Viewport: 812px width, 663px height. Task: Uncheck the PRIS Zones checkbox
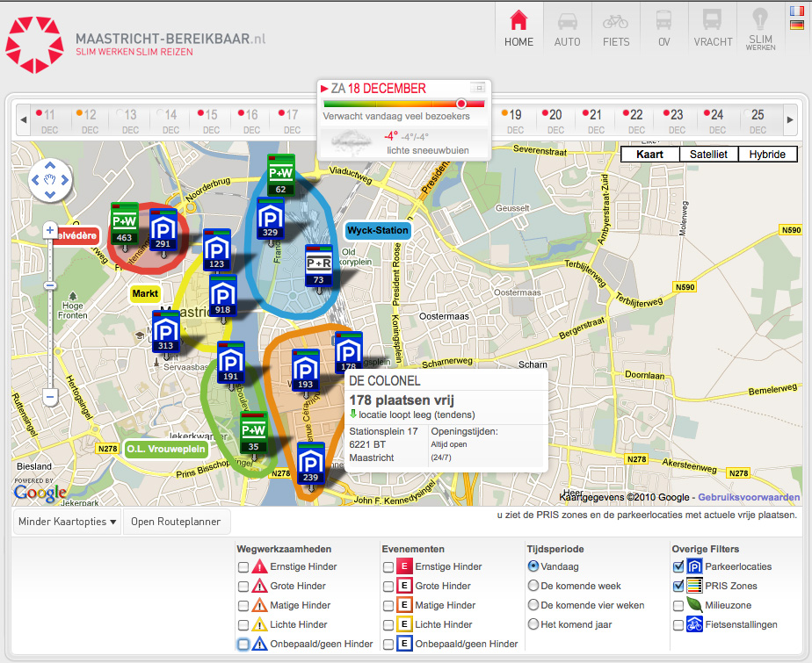tap(678, 586)
